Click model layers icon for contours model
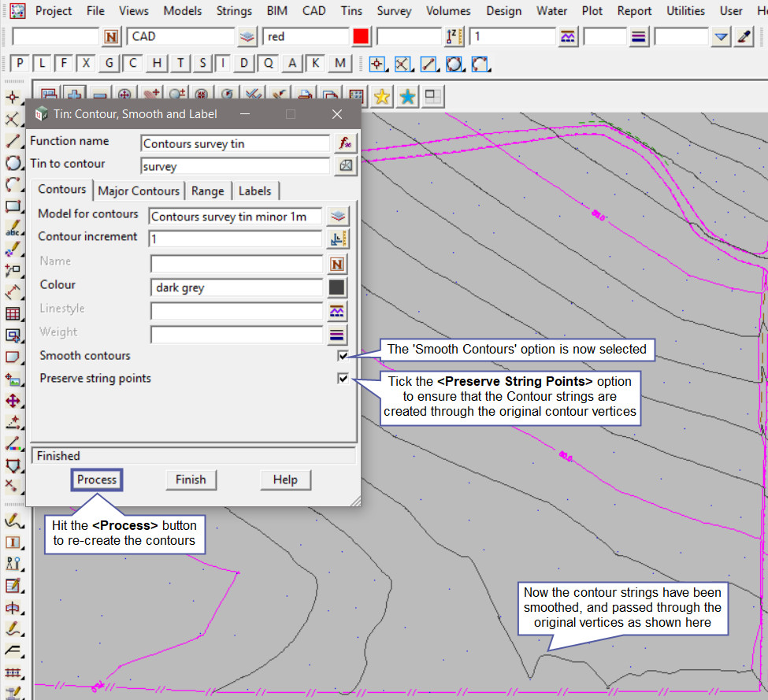Screen dimensions: 768x700 337,216
